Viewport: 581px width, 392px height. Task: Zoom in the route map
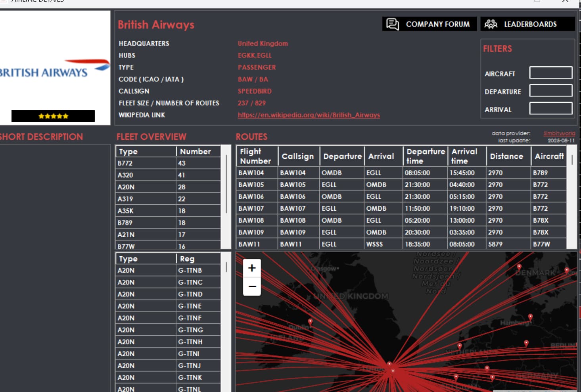[x=252, y=268]
